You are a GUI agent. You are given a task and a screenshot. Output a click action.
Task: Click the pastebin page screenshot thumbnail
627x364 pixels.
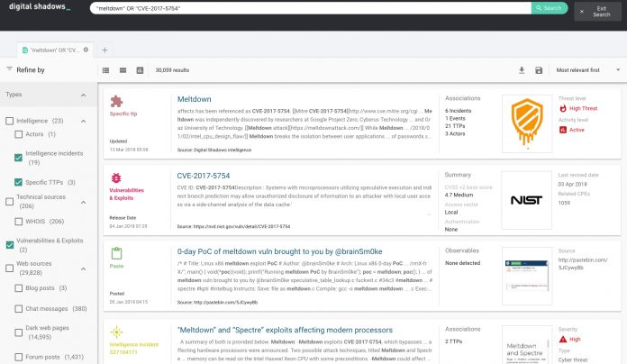click(x=527, y=276)
